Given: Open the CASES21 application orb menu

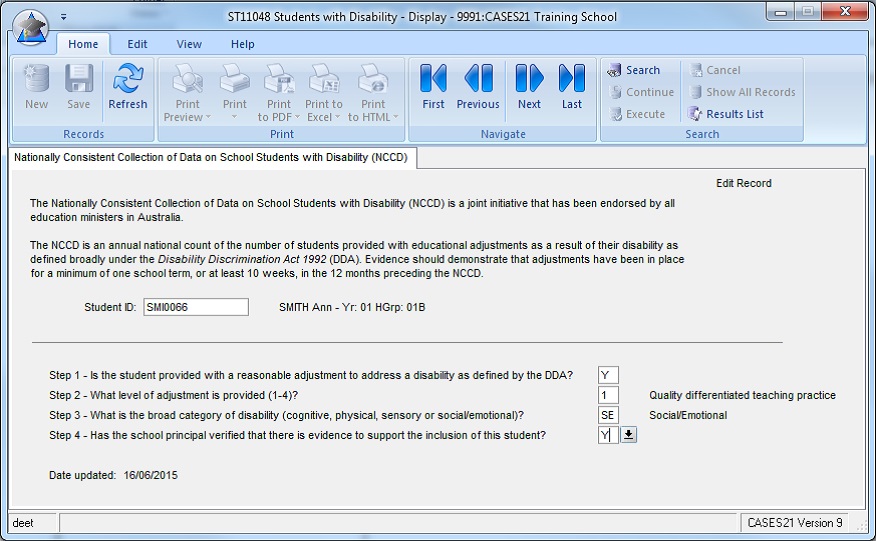Looking at the screenshot, I should click(31, 28).
